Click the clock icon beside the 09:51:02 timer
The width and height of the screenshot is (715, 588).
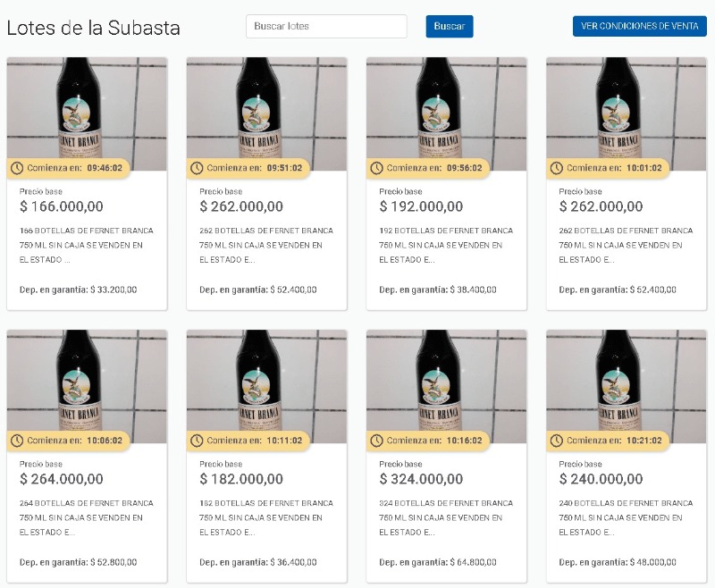tap(197, 168)
